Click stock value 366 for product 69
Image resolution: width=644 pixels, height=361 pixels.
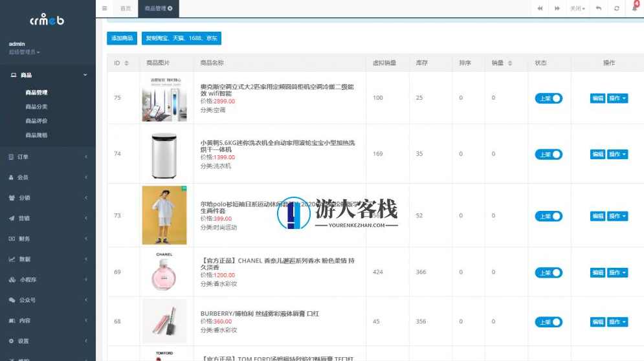[421, 272]
